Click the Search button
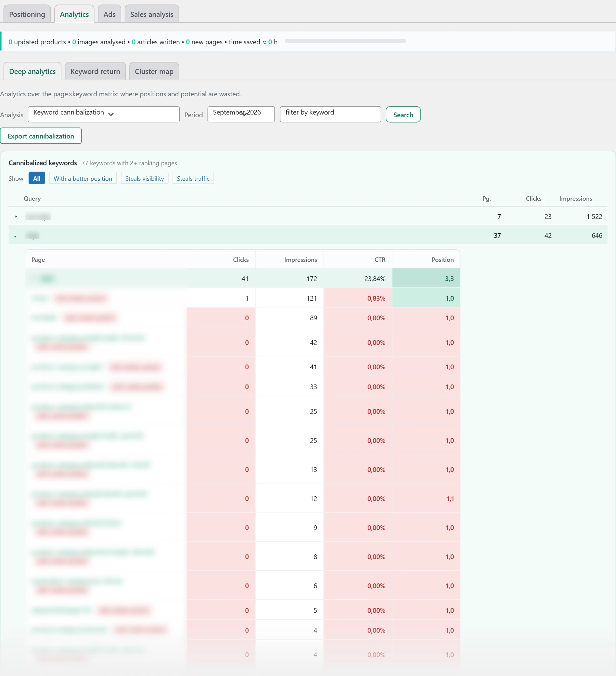The image size is (616, 676). click(403, 115)
